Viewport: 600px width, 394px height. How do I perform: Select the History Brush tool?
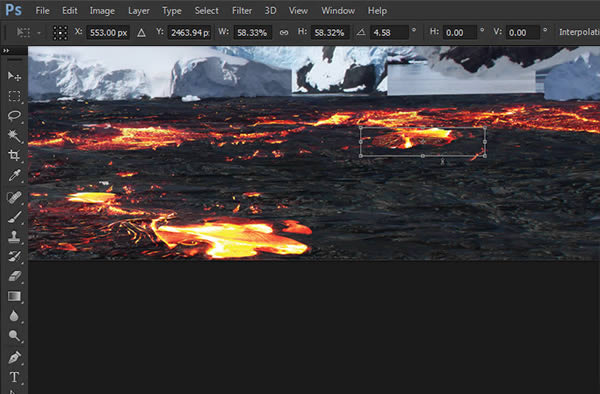14,256
